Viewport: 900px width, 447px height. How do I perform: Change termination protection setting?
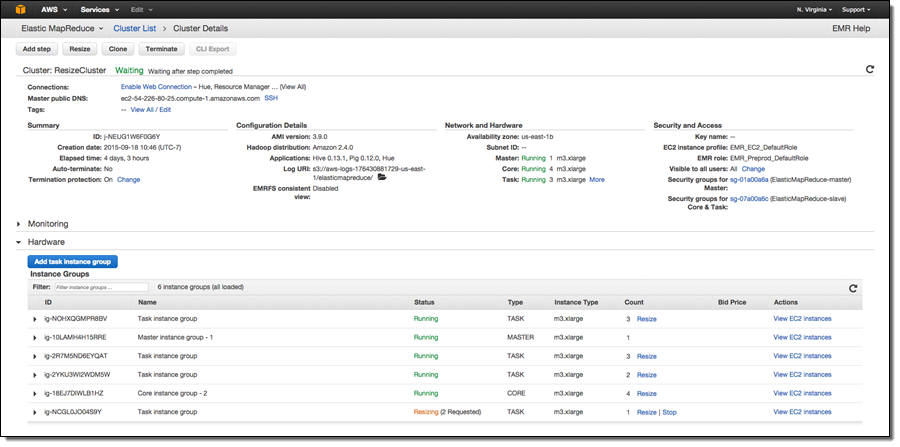point(129,180)
